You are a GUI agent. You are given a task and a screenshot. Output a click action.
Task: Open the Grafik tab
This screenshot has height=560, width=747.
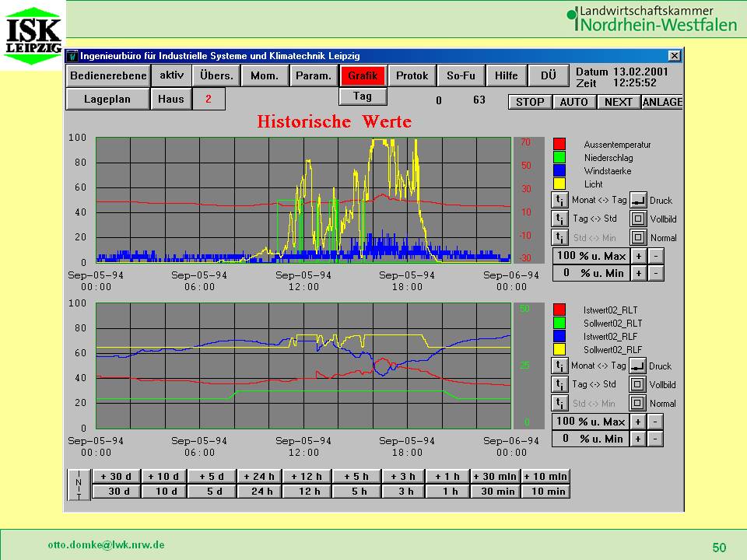[363, 75]
